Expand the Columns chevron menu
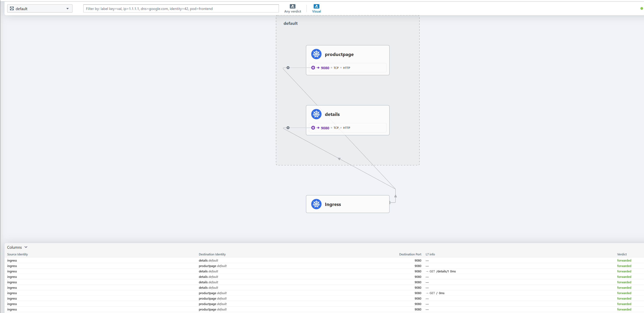 pyautogui.click(x=26, y=247)
